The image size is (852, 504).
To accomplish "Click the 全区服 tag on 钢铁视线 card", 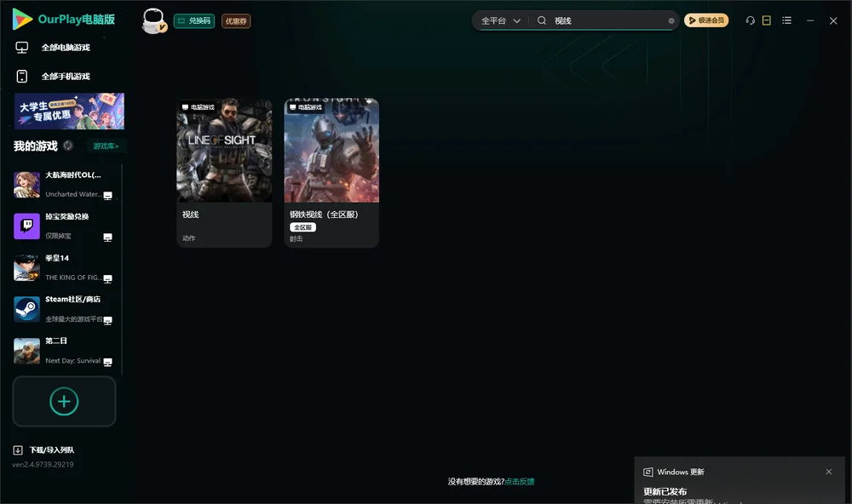I will (302, 227).
